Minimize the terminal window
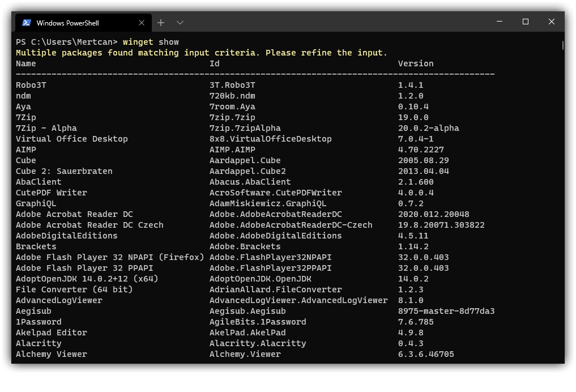Image resolution: width=576 pixels, height=392 pixels. pos(500,22)
